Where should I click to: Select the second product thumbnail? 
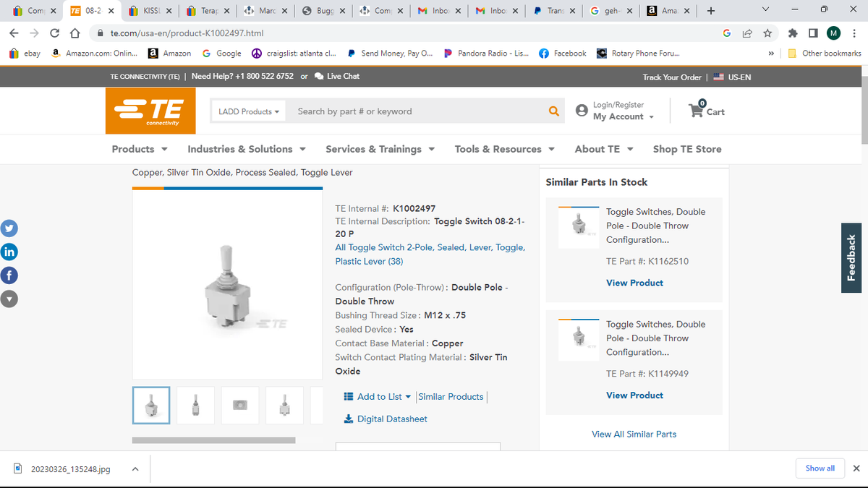pos(195,405)
